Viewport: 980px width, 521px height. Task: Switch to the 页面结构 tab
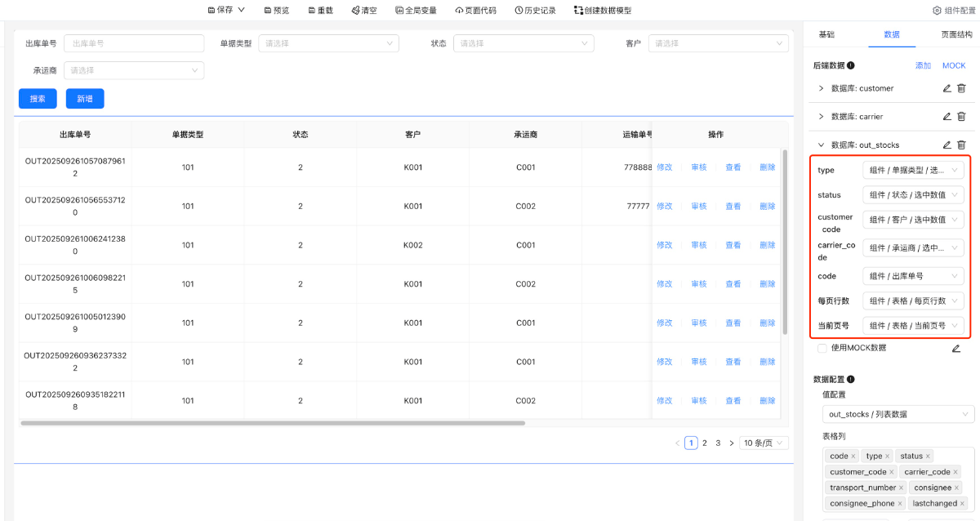[x=956, y=34]
